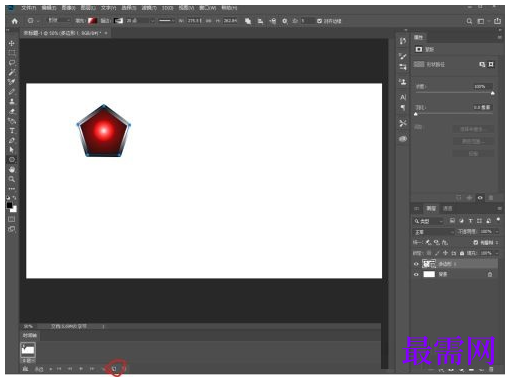Open the layer fill dropdown arrow
Image resolution: width=514 pixels, height=382 pixels.
click(497, 253)
